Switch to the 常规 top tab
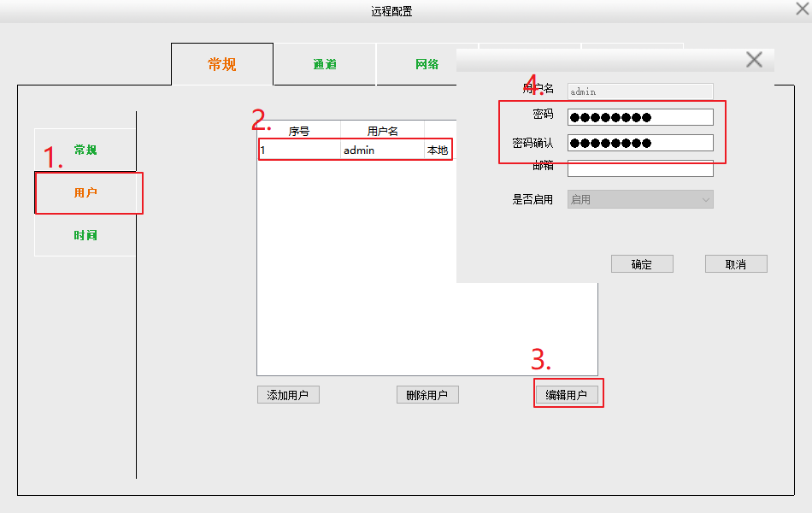 (x=222, y=64)
